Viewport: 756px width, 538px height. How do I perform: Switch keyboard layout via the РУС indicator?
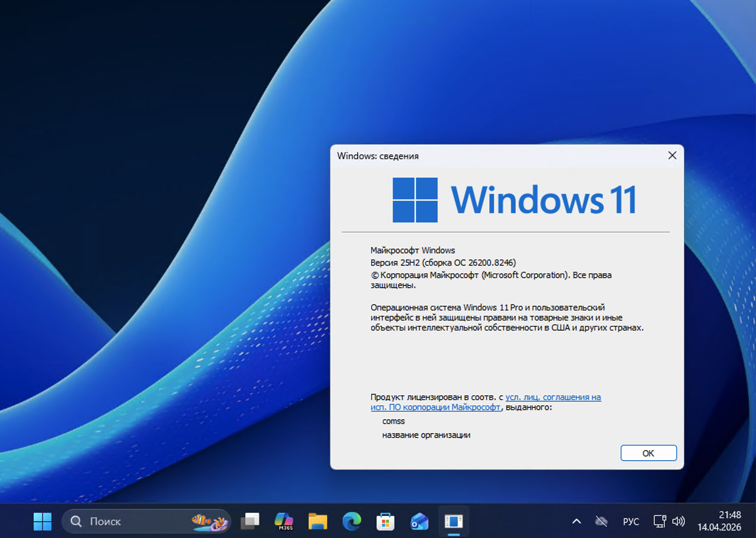[631, 521]
